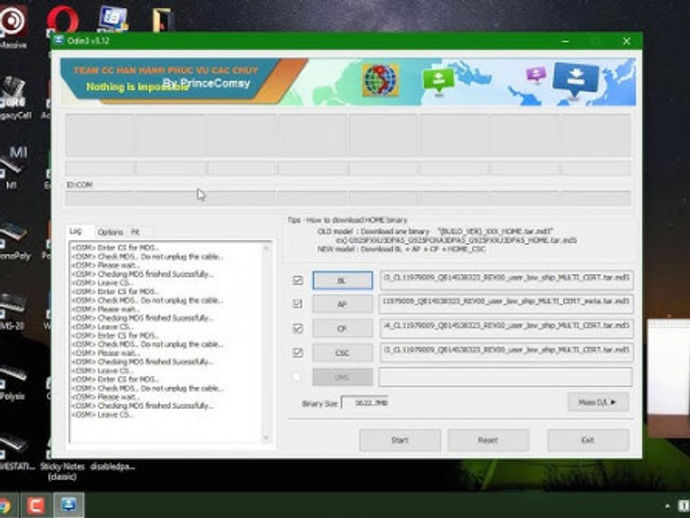Click the Binary Size value field

(365, 403)
